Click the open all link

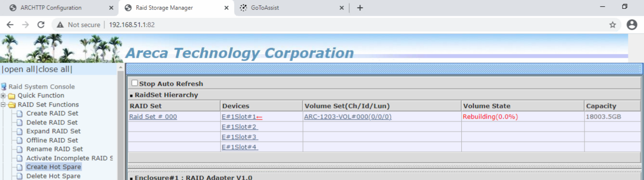pyautogui.click(x=19, y=69)
